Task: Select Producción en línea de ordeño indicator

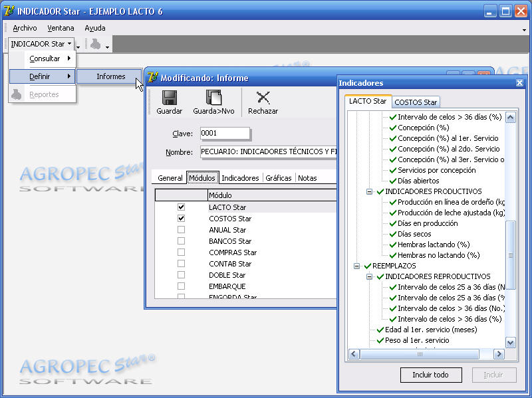Action: [x=452, y=202]
